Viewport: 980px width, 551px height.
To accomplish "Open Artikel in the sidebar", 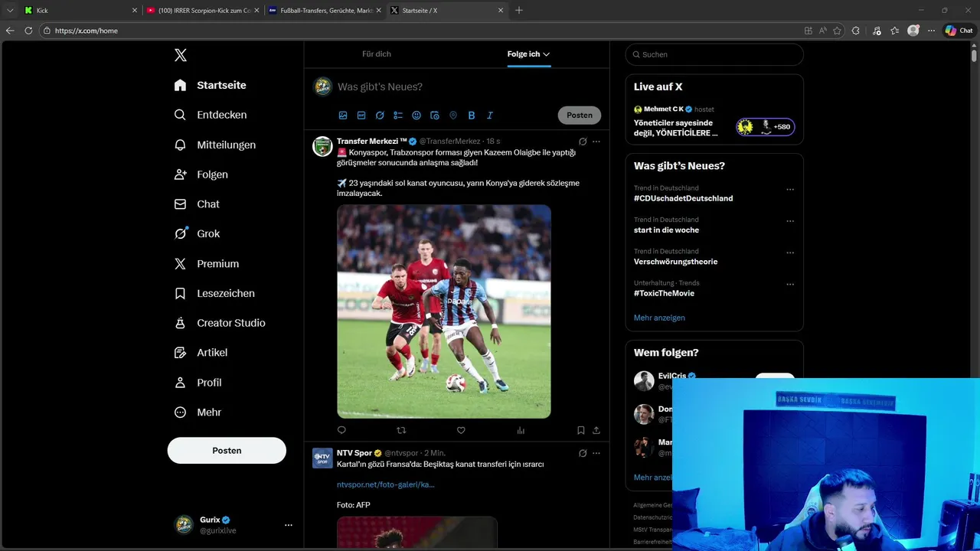I will (201, 353).
